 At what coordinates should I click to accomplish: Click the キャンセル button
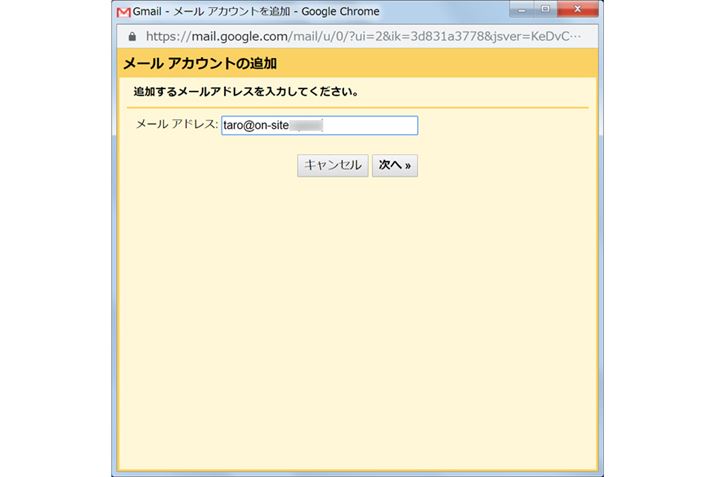(x=332, y=165)
